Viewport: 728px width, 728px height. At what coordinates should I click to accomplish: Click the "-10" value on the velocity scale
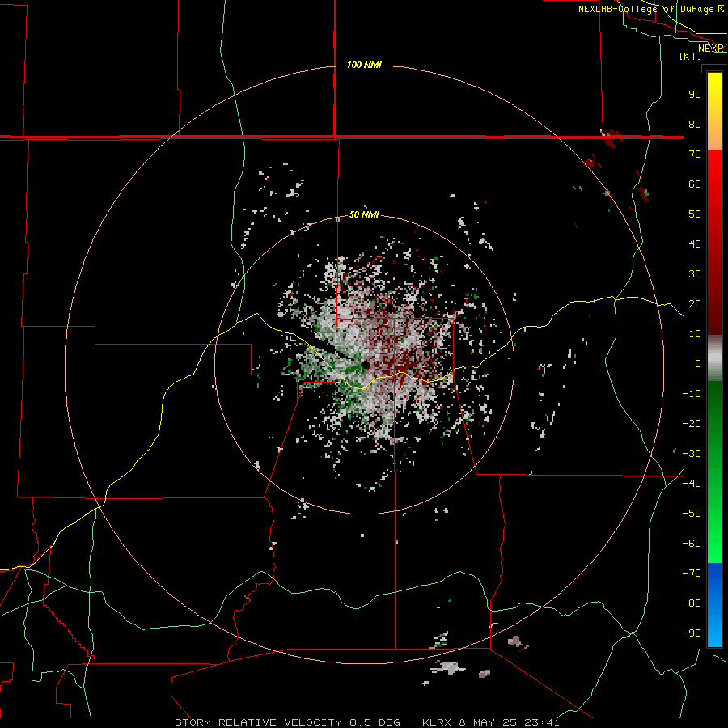[x=692, y=394]
